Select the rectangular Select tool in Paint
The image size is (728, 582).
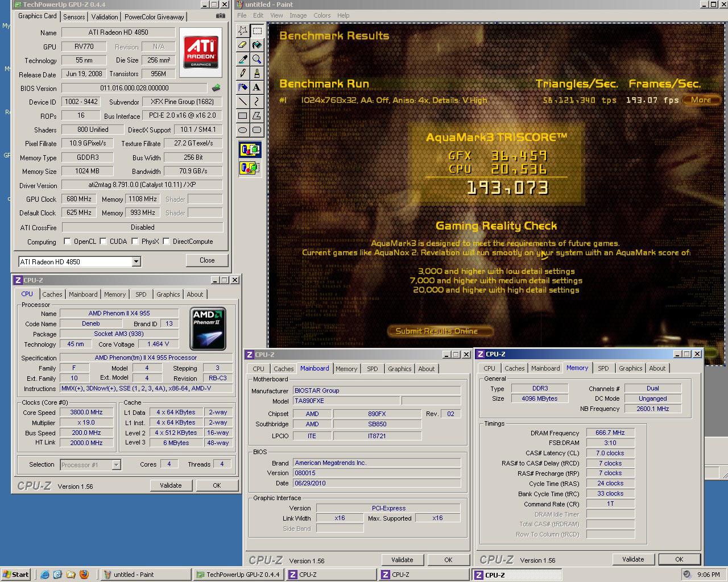click(x=257, y=31)
